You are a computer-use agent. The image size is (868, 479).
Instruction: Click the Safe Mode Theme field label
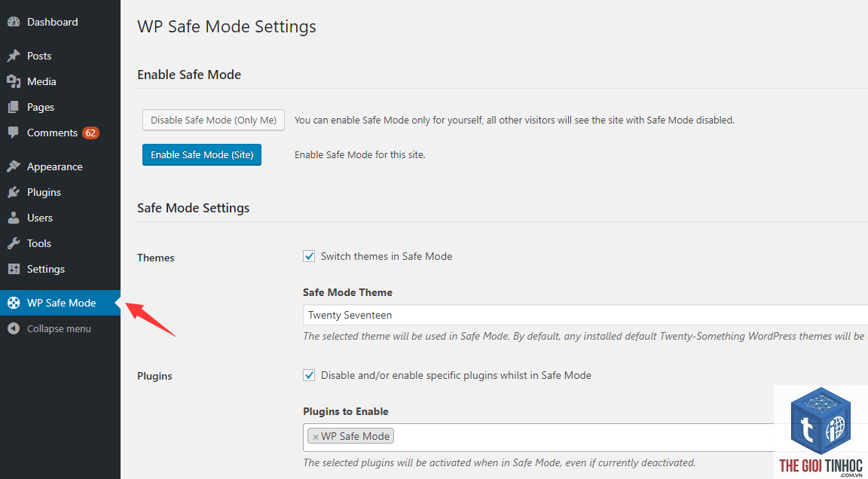tap(347, 293)
